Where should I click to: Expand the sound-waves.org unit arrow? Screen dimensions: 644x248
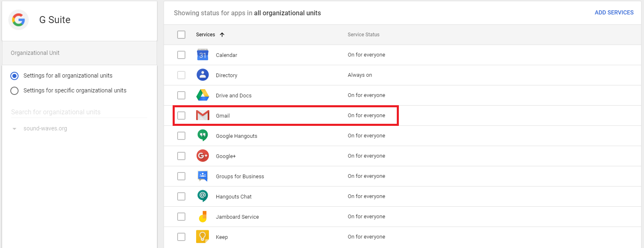[14, 129]
